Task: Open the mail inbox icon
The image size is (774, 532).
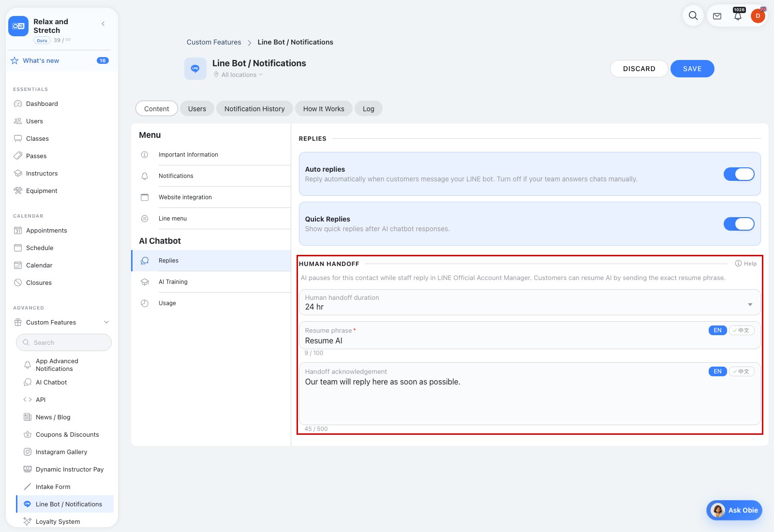Action: (717, 16)
